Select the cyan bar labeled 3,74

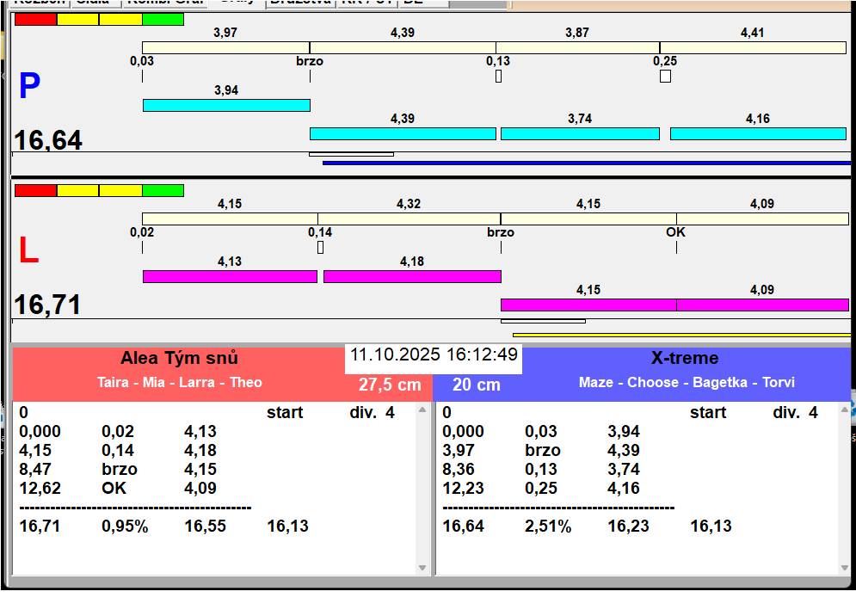tap(580, 134)
